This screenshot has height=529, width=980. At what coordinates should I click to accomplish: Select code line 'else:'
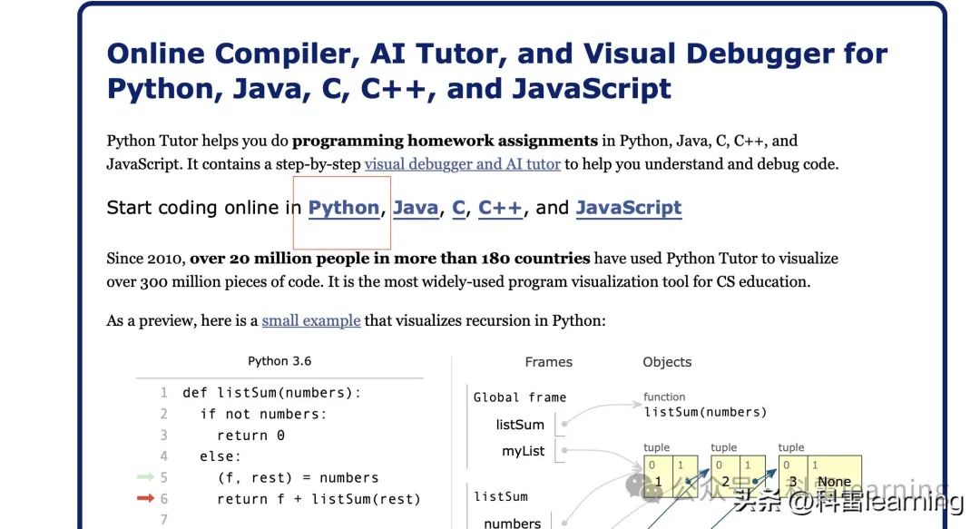tap(220, 456)
